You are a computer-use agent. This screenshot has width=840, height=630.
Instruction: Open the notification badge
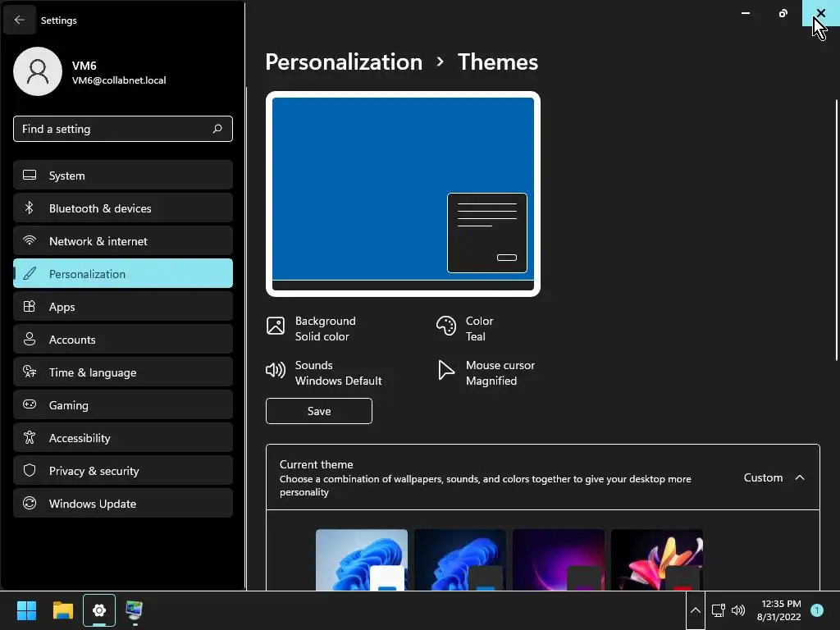click(817, 610)
